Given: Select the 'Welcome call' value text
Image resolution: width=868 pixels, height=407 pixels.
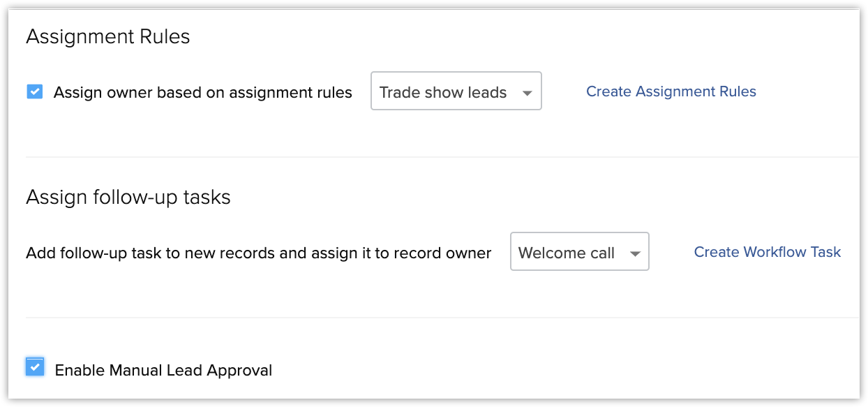Looking at the screenshot, I should (x=567, y=253).
